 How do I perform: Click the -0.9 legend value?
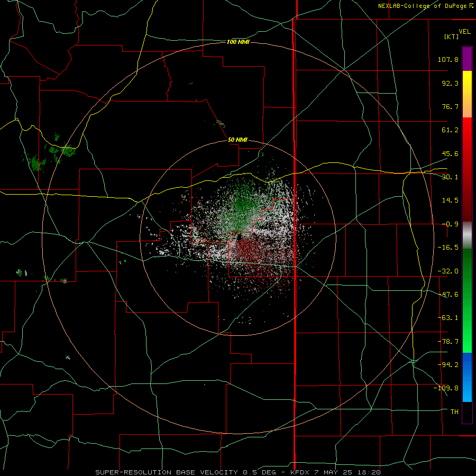[450, 224]
